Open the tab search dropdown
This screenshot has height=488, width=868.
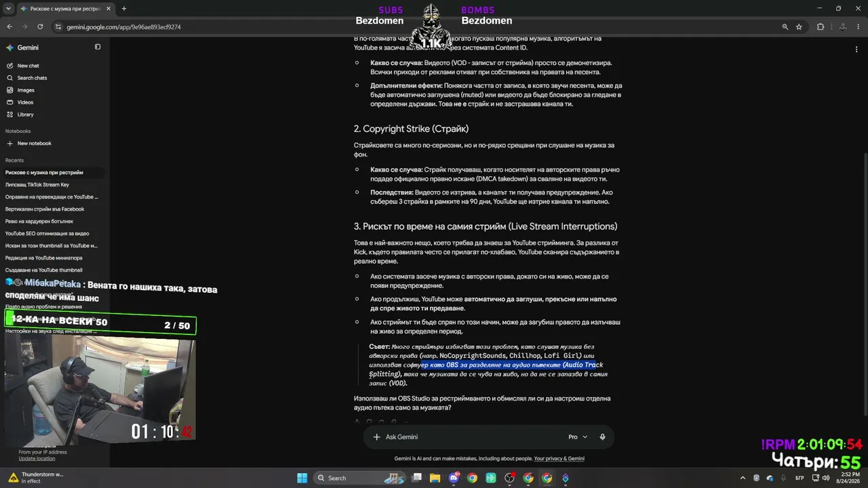tap(9, 9)
